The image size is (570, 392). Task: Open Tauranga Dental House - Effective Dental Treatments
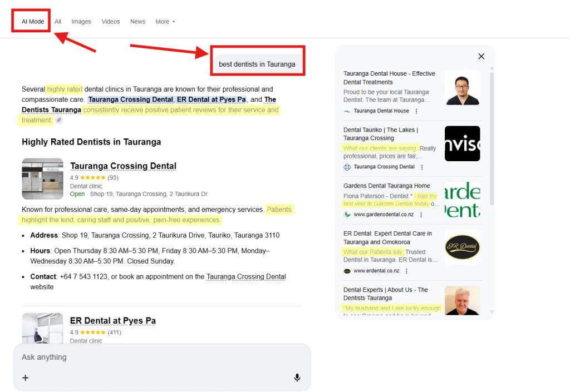[x=389, y=78]
